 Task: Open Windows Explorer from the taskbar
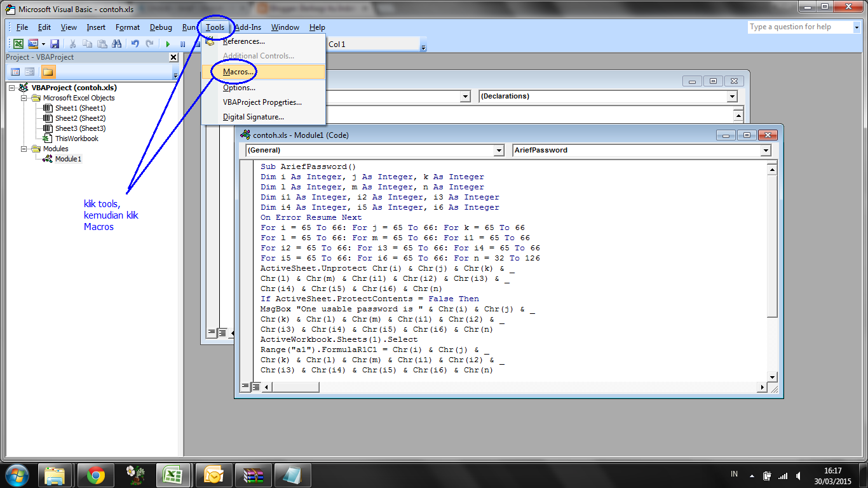point(56,475)
